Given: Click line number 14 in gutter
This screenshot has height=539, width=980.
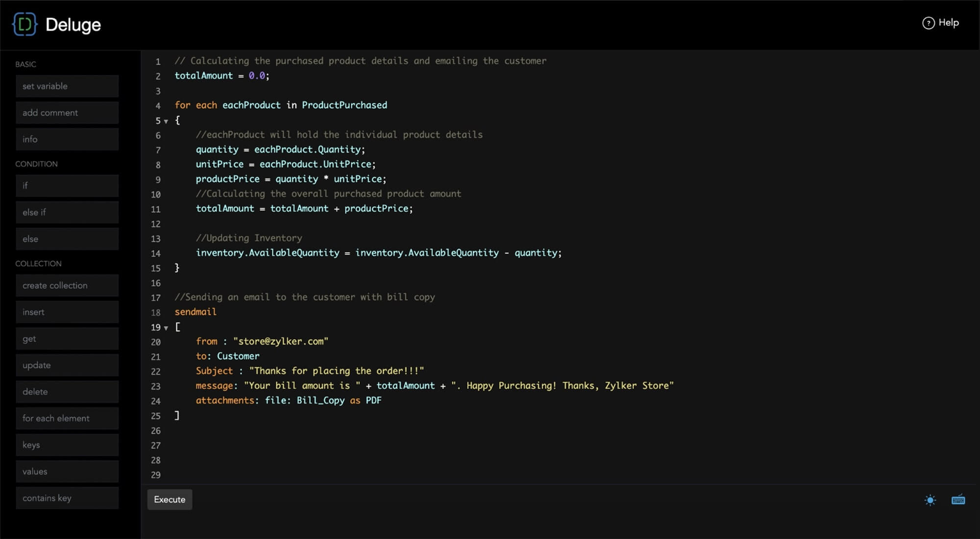Looking at the screenshot, I should click(x=155, y=253).
